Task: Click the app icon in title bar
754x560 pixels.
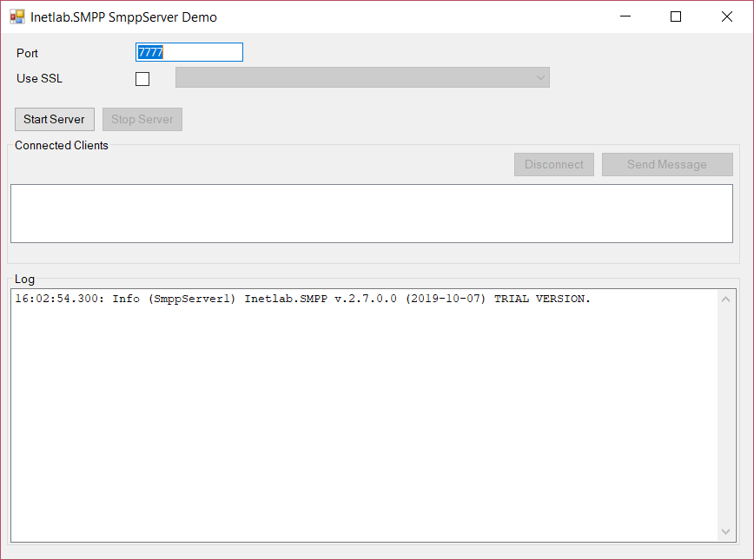Action: point(17,16)
